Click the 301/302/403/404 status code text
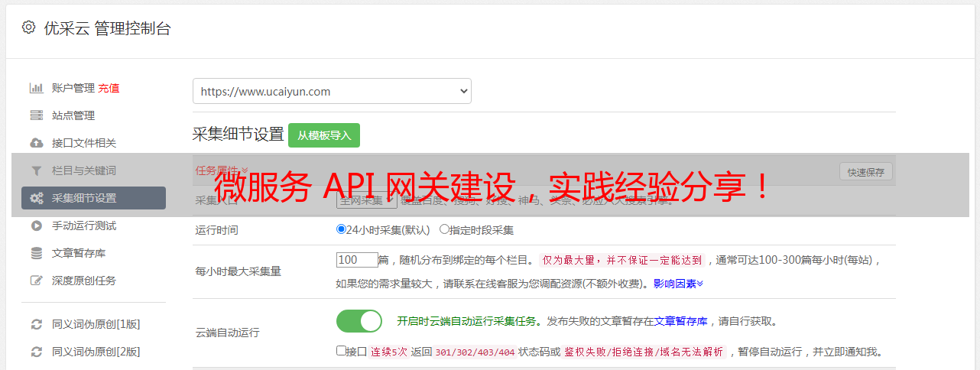980x370 pixels. click(x=475, y=352)
